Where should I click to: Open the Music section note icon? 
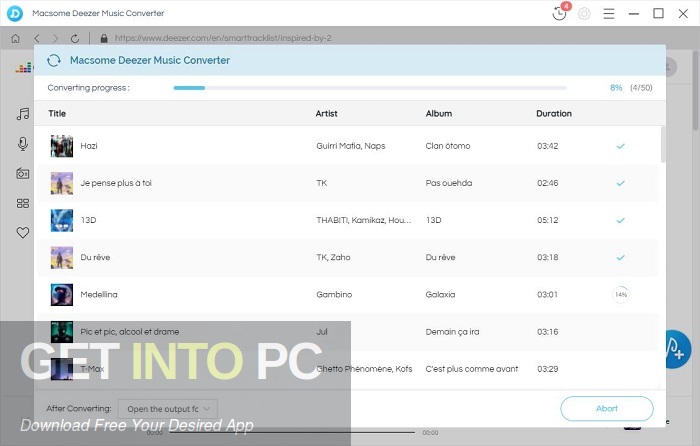(x=23, y=114)
